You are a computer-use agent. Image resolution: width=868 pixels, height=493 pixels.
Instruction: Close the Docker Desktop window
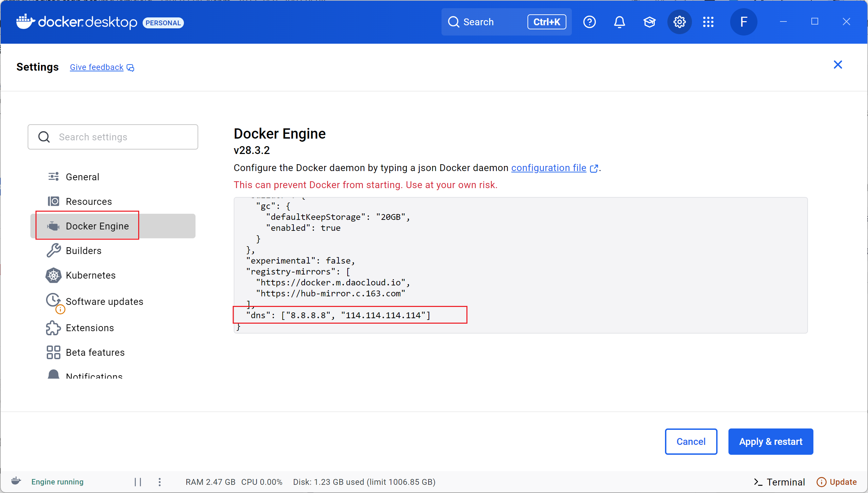point(847,22)
